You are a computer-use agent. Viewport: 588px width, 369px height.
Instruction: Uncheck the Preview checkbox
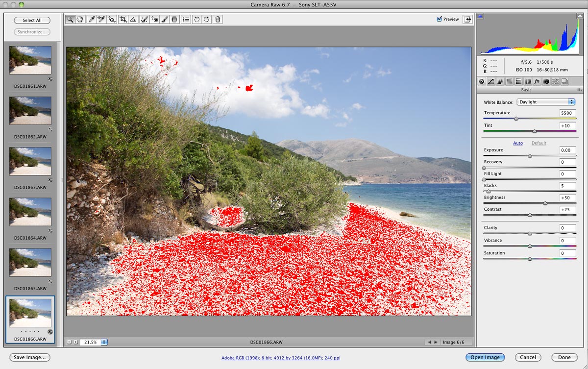coord(439,19)
